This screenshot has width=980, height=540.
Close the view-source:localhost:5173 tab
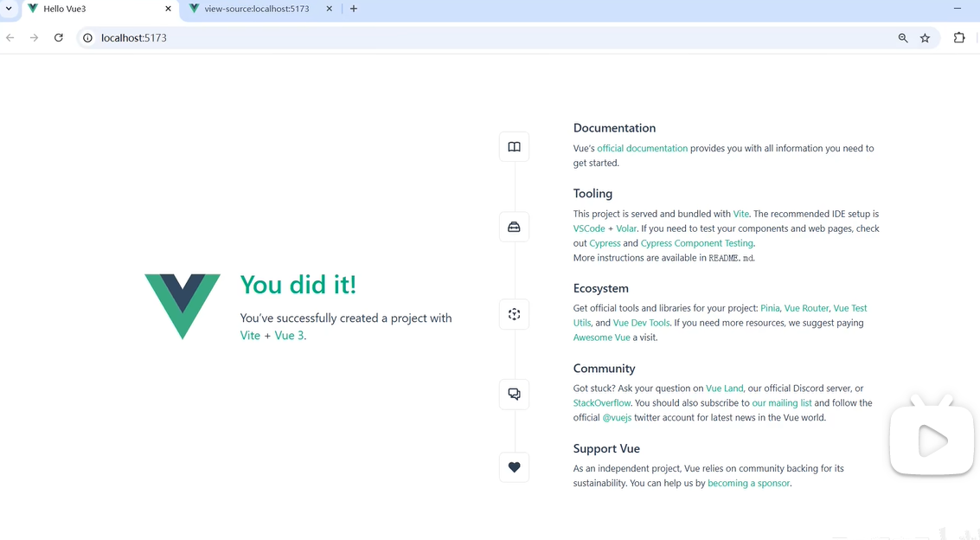(x=329, y=9)
